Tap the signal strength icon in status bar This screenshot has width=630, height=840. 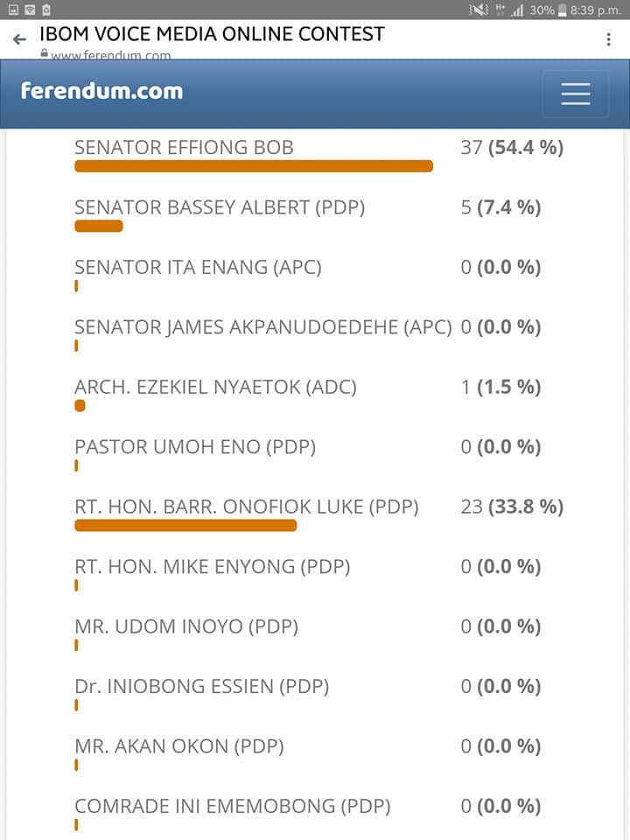coord(517,10)
